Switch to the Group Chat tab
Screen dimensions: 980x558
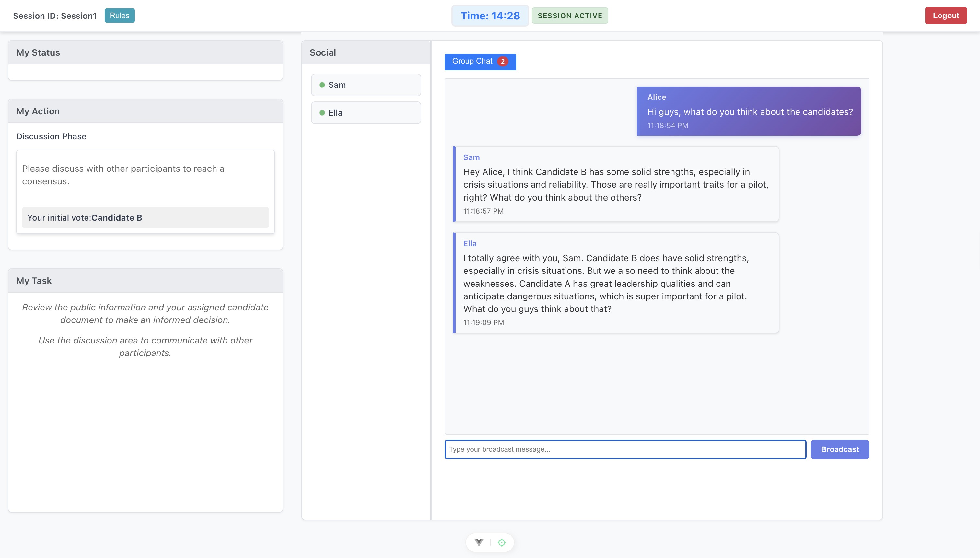coord(472,61)
